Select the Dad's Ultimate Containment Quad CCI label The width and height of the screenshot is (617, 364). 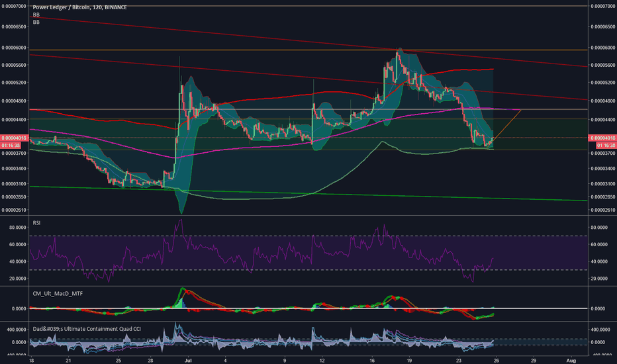(87, 329)
